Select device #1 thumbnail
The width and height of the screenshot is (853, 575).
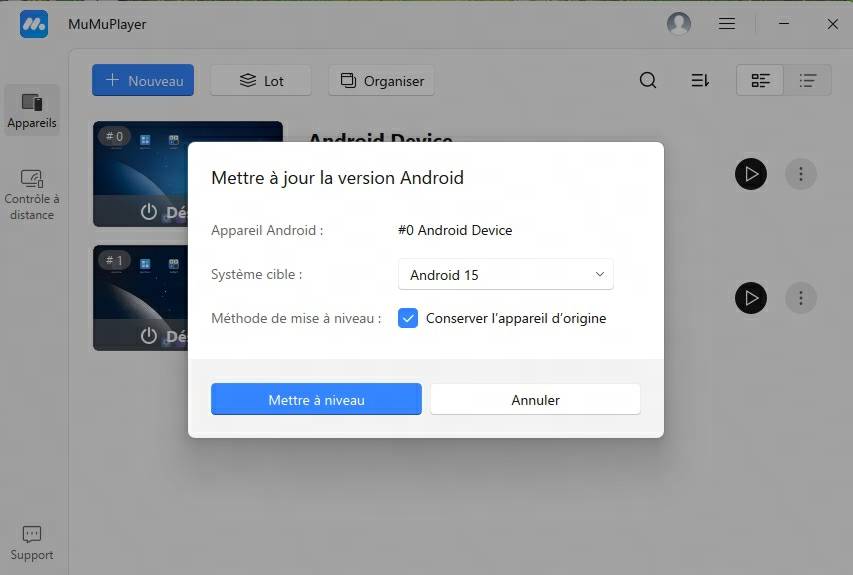(140, 298)
